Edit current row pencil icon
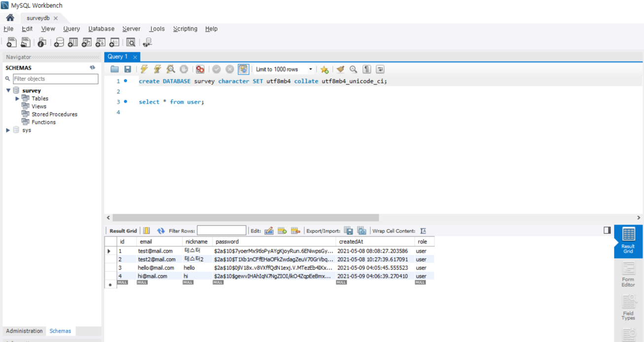Image resolution: width=644 pixels, height=342 pixels. point(269,230)
